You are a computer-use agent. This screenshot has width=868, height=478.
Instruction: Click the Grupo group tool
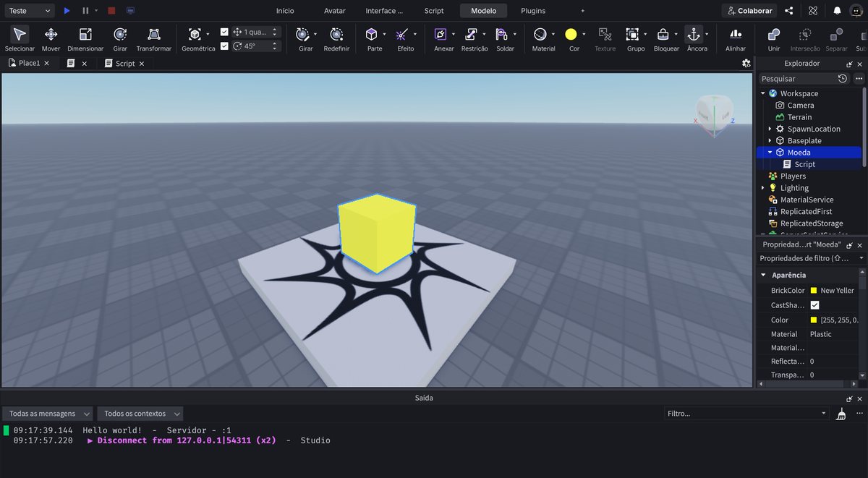[x=633, y=34]
